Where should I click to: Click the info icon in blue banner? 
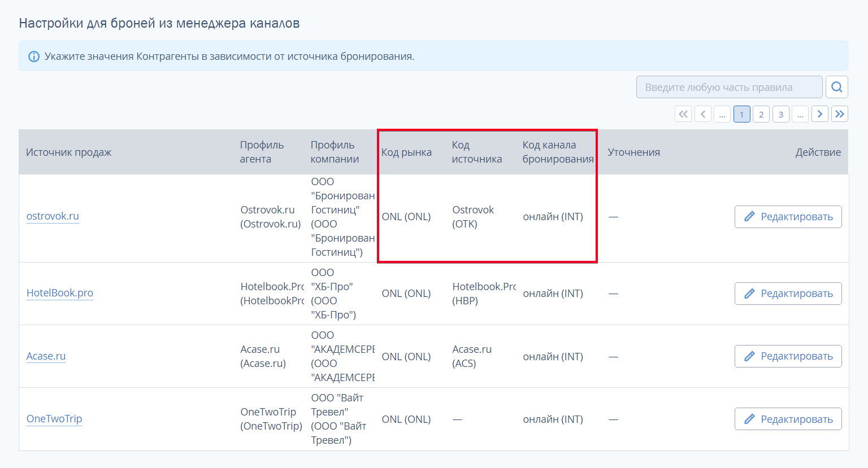coord(34,56)
